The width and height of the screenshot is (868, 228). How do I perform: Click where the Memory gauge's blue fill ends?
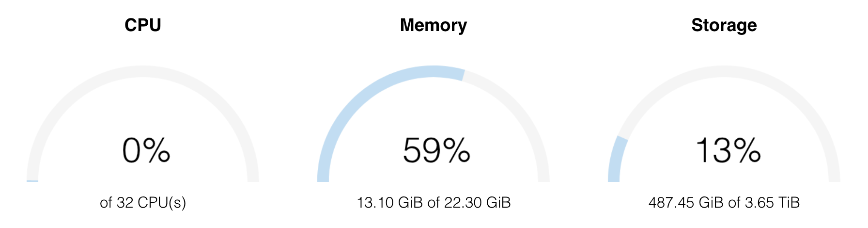464,75
